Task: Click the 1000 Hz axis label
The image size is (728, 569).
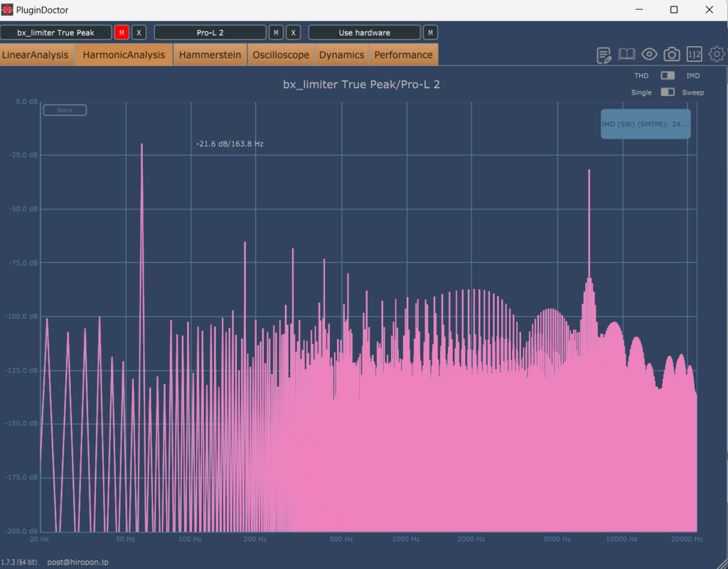Action: pyautogui.click(x=406, y=539)
